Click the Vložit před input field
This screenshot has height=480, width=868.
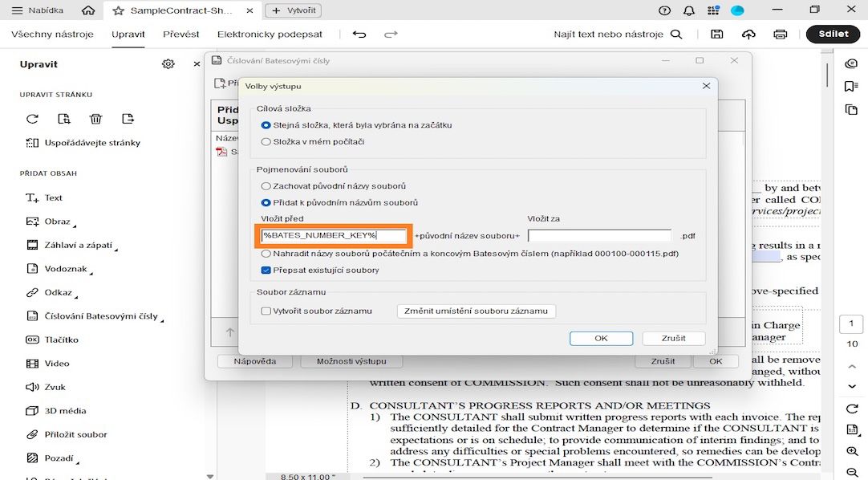[x=334, y=236]
